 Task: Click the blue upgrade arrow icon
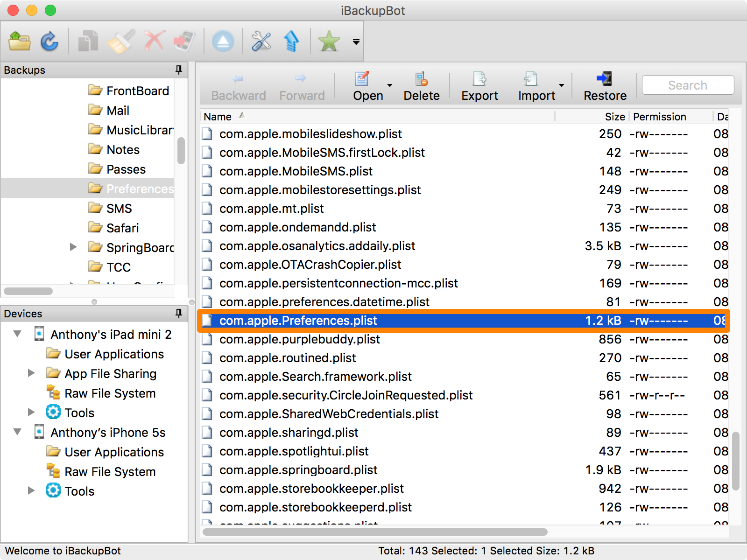[292, 41]
